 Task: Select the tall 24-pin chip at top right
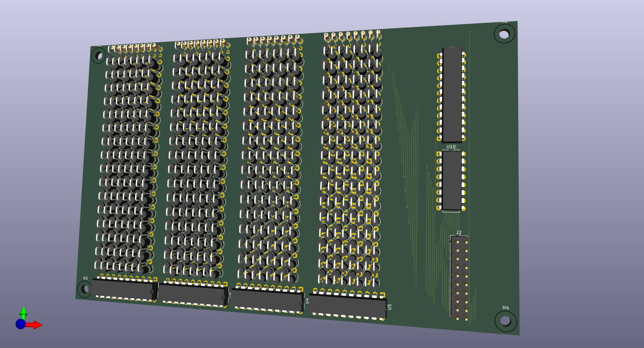point(452,94)
